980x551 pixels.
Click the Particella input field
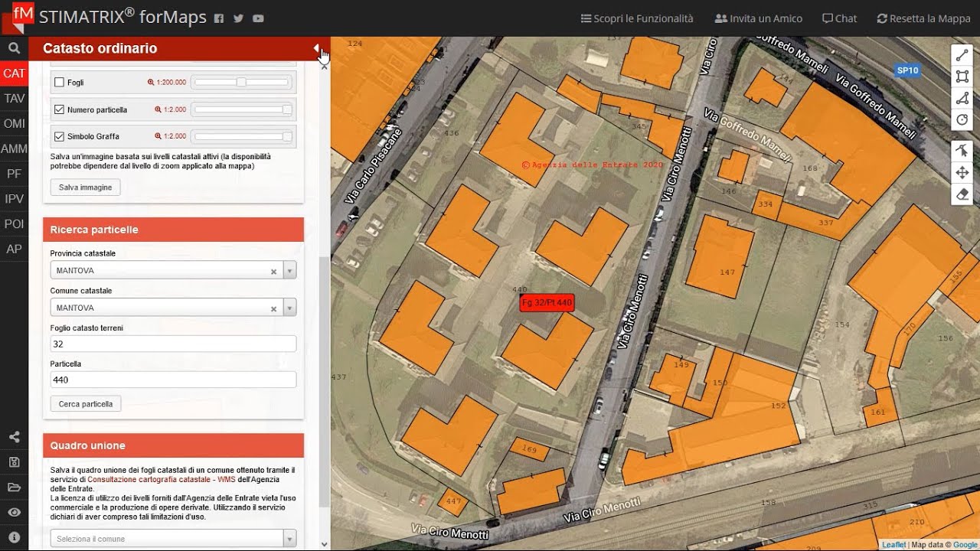tap(173, 380)
